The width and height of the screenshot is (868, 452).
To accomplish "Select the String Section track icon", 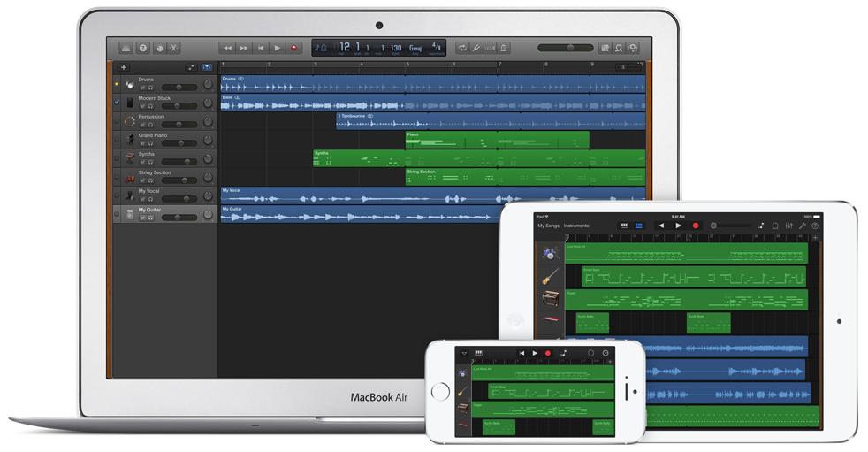I will 130,177.
